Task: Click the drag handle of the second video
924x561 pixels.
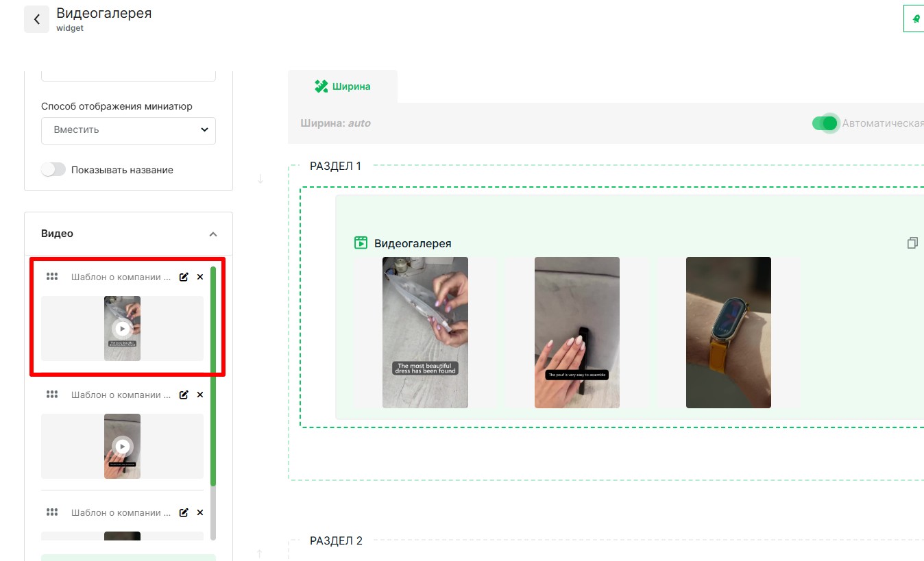Action: click(52, 395)
